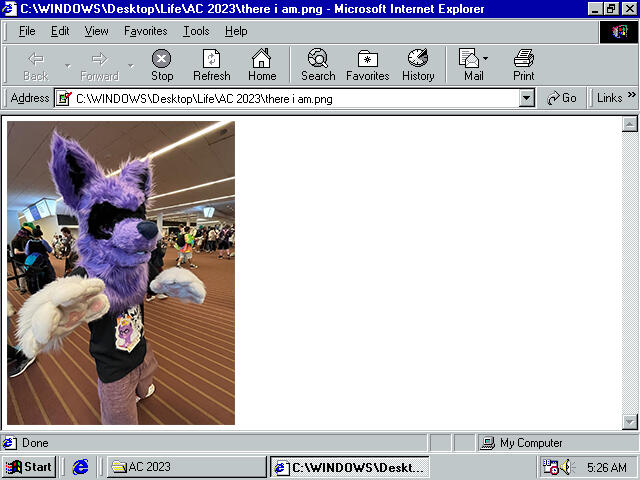Viewport: 640px width, 480px height.
Task: Open the Favorites pane
Action: (367, 65)
